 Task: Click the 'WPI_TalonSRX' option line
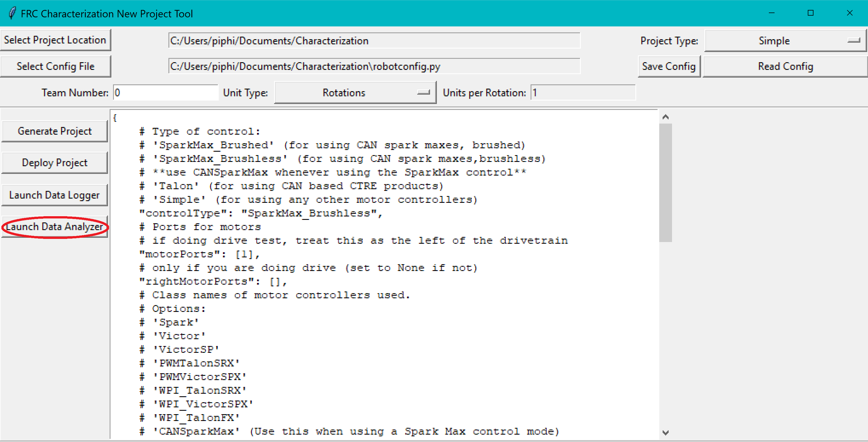coord(193,391)
